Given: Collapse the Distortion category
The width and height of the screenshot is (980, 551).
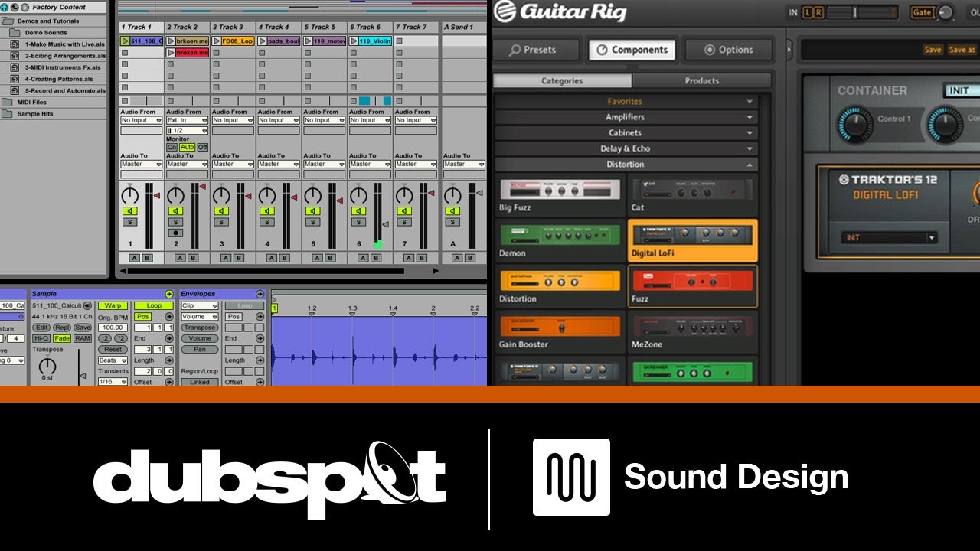Looking at the screenshot, I should [x=626, y=165].
